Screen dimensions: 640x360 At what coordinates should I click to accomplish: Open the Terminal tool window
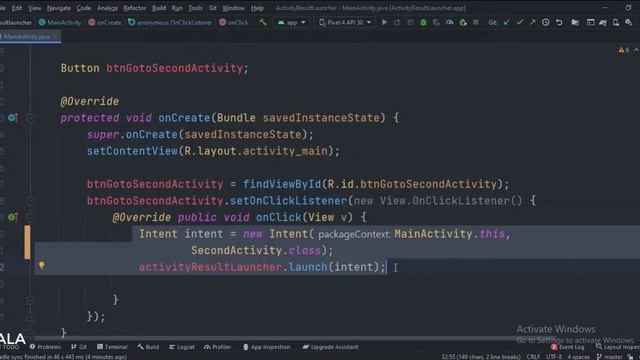pyautogui.click(x=112, y=347)
